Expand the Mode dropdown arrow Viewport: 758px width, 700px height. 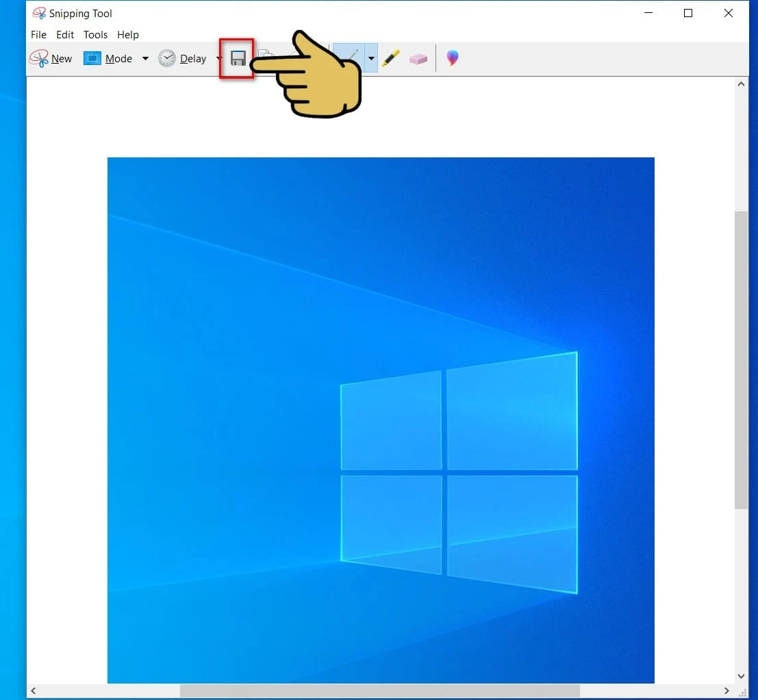145,59
